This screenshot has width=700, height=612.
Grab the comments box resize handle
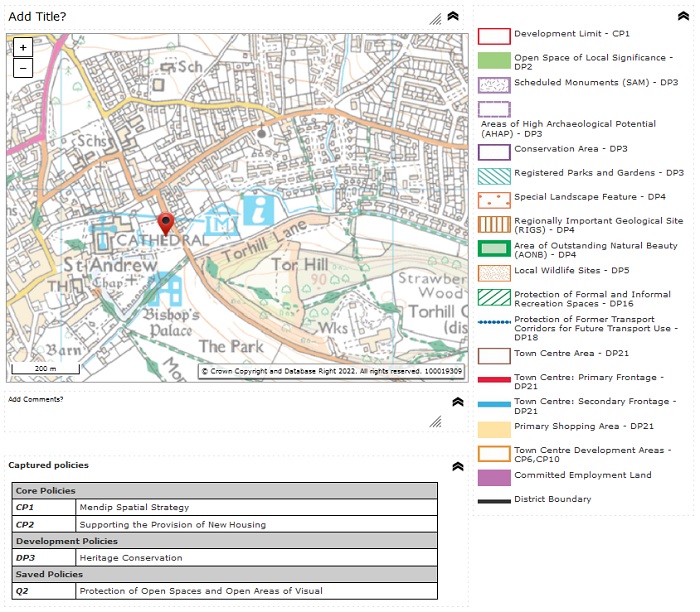pyautogui.click(x=435, y=421)
